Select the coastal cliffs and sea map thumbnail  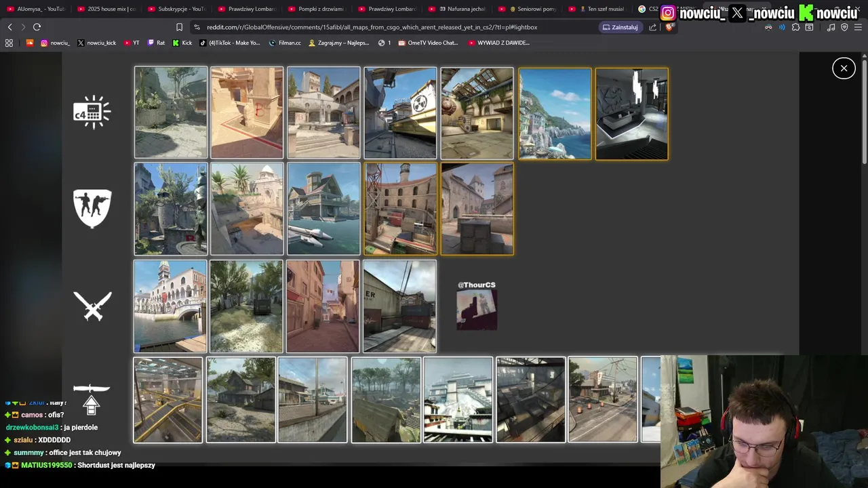(555, 113)
